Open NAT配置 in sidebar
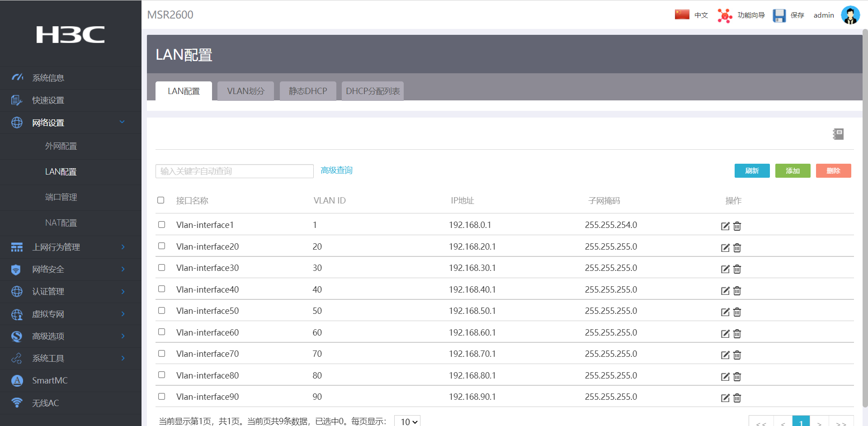The width and height of the screenshot is (868, 426). [61, 223]
